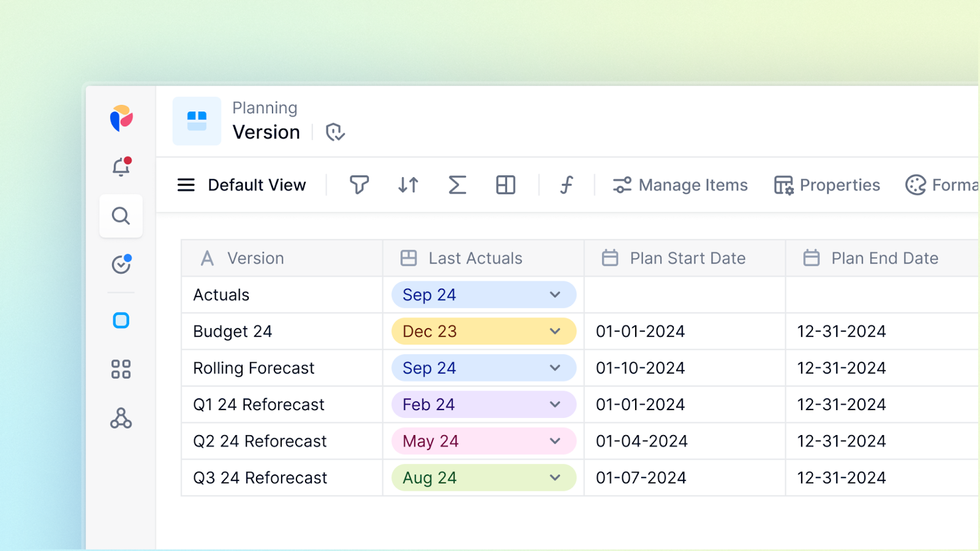Open the hierarchy nodes icon in sidebar

coord(121,418)
